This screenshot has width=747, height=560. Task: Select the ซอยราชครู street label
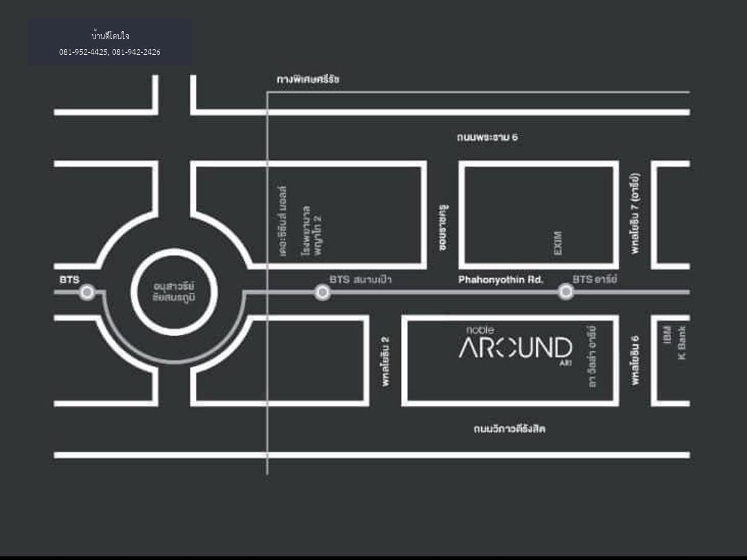point(444,227)
